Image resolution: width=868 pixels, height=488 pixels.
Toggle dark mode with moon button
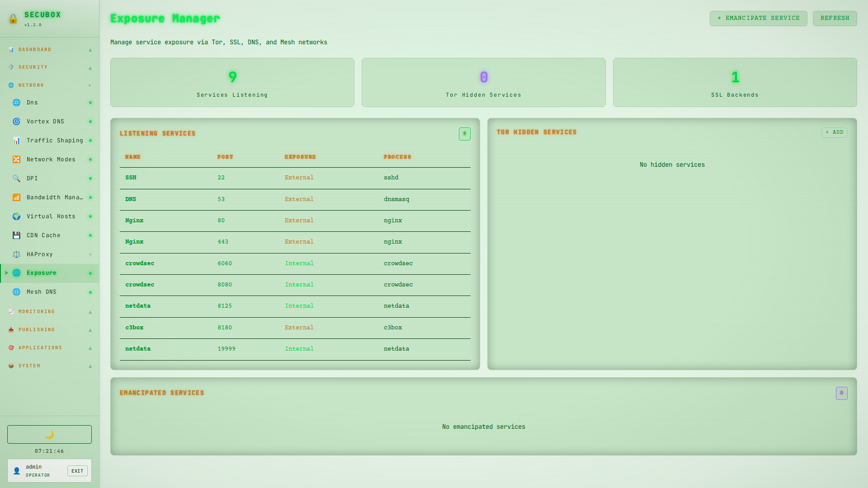coord(49,434)
